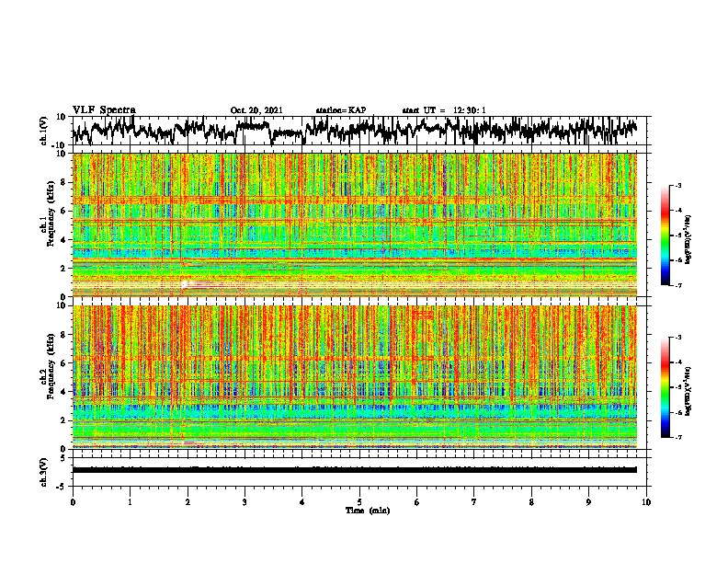Select the "start UT = 12:30: 1" header text
This screenshot has width=728, height=563.
444,110
